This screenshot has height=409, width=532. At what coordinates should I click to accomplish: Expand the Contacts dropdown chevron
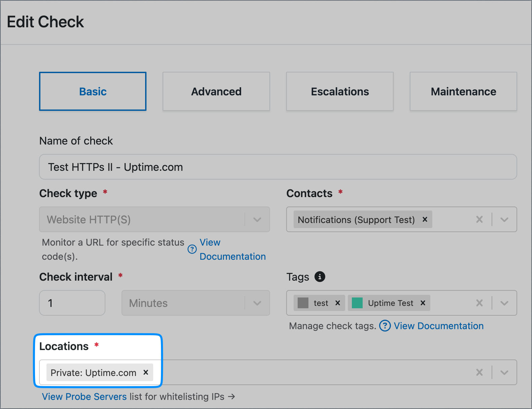coord(504,219)
